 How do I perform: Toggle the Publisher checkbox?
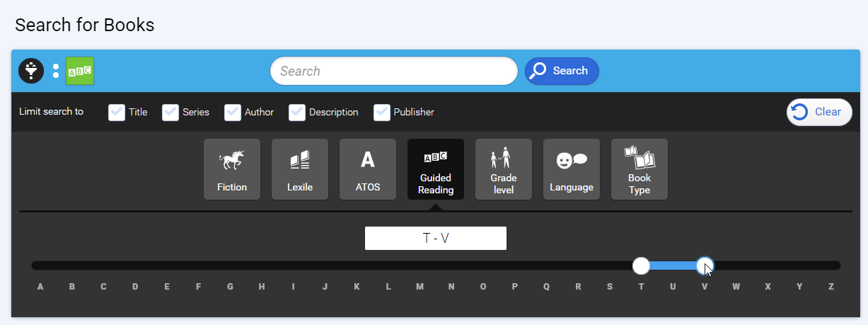point(382,112)
